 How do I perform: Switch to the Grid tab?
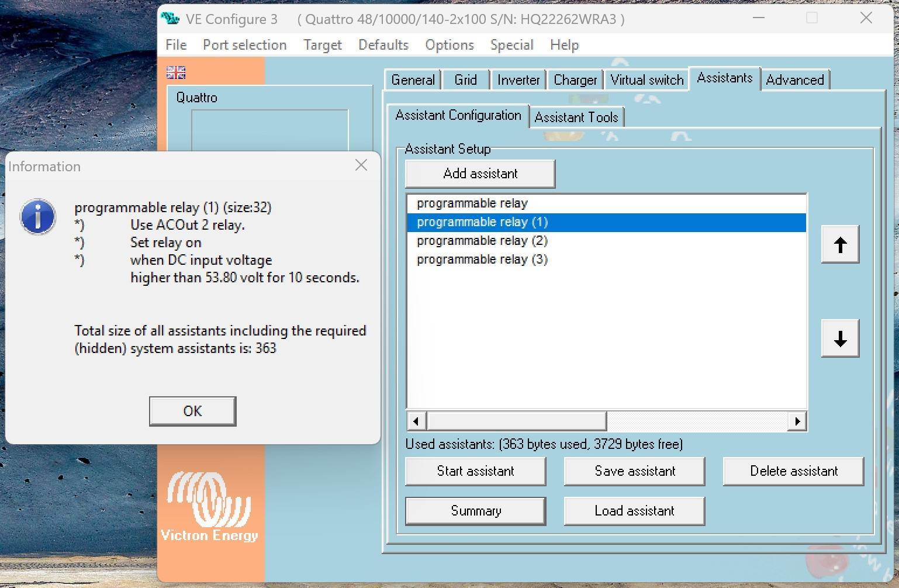point(465,80)
